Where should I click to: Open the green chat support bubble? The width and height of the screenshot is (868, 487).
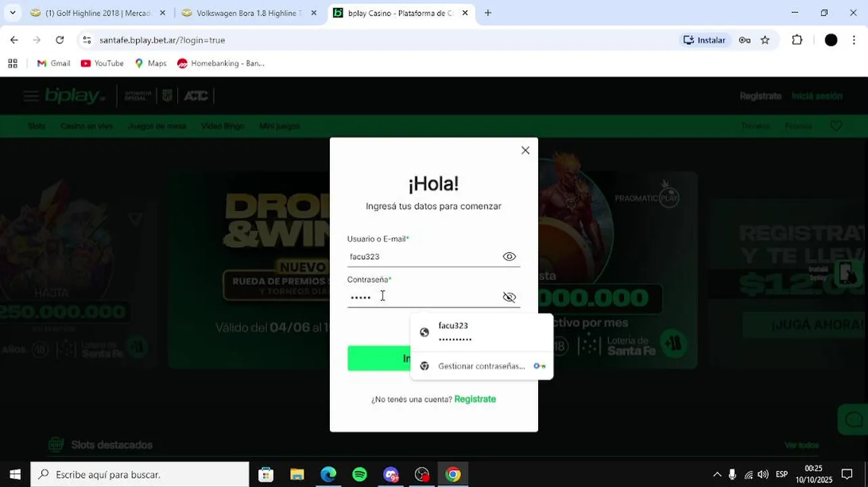click(853, 419)
